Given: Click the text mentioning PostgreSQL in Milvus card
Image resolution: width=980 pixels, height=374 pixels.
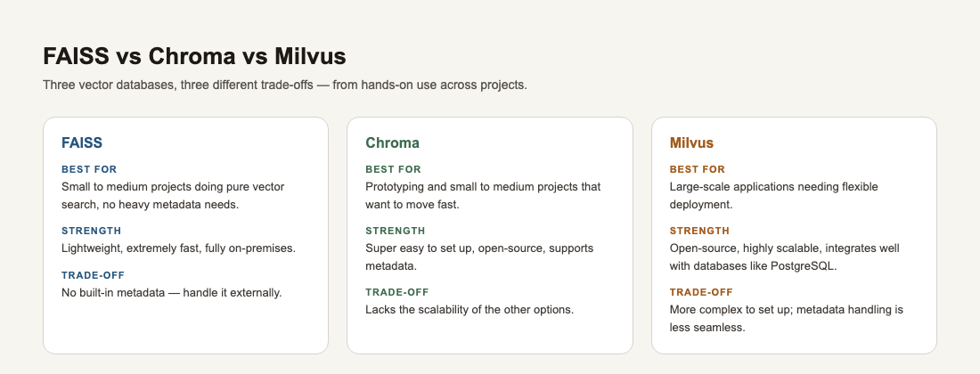Looking at the screenshot, I should pos(784,257).
